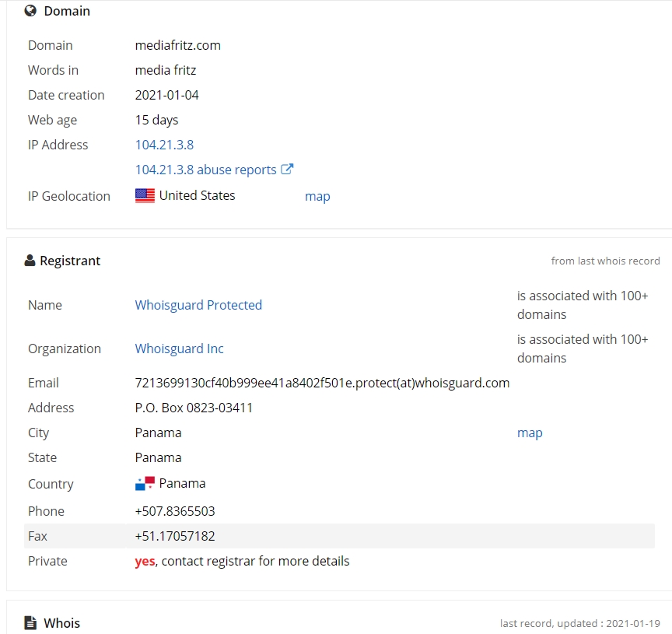This screenshot has height=634, width=672.
Task: Click the external link icon after abuse reports
Action: (287, 169)
